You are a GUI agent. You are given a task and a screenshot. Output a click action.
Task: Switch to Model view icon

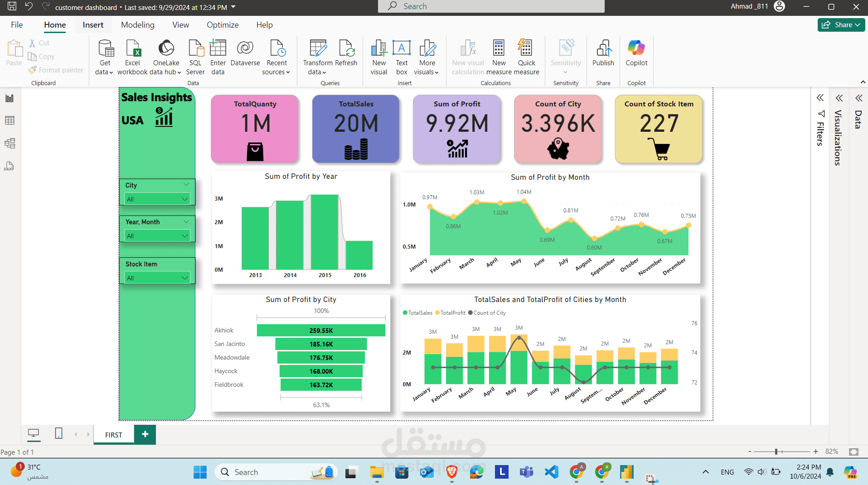tap(10, 144)
